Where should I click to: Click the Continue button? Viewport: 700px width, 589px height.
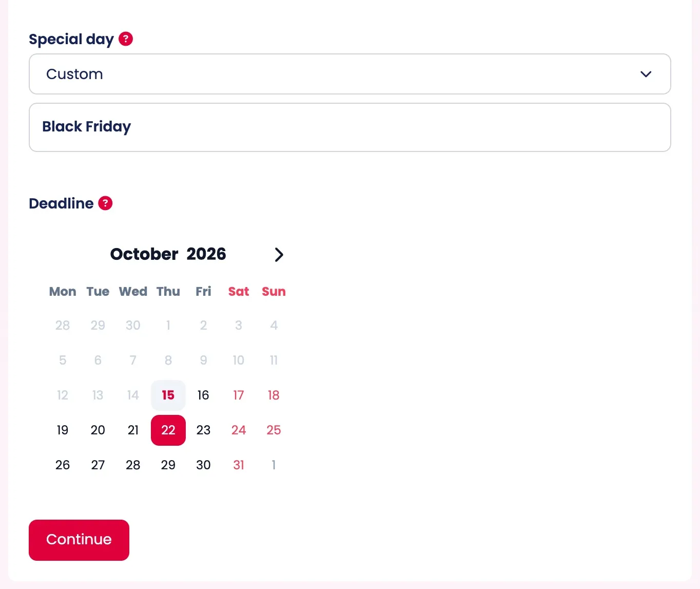pos(79,540)
